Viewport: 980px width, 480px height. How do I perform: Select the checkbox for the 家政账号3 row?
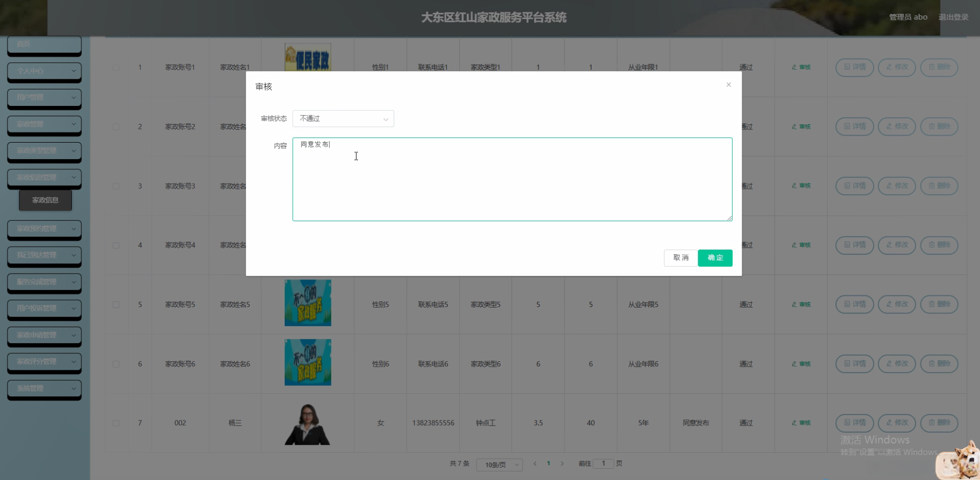click(x=116, y=186)
